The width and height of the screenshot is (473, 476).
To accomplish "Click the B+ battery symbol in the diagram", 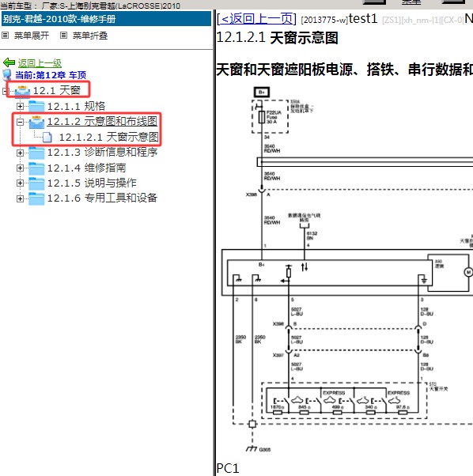I will (x=262, y=92).
